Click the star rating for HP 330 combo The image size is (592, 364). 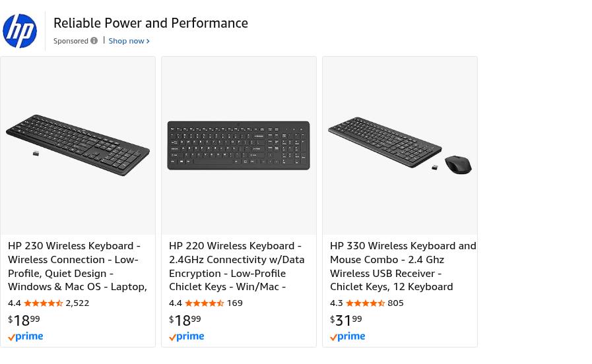pos(366,303)
